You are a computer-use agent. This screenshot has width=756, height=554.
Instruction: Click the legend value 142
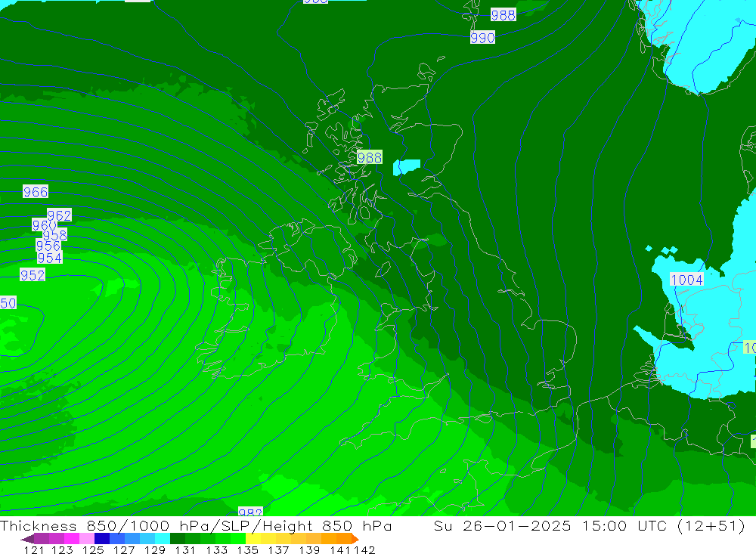coord(364,549)
